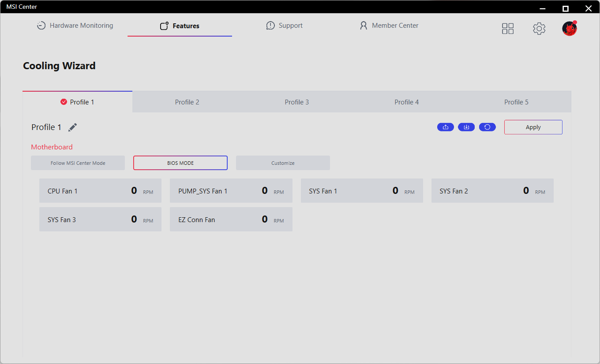Viewport: 600px width, 364px height.
Task: Choose the BIOS MODE option
Action: 180,163
